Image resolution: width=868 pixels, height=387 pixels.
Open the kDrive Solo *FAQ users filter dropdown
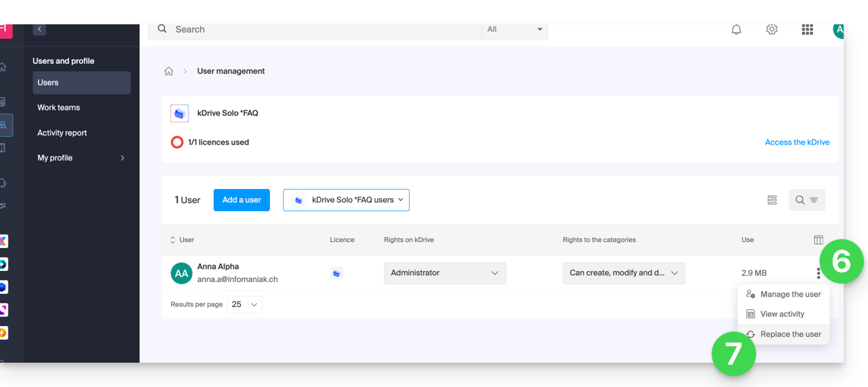pos(346,200)
